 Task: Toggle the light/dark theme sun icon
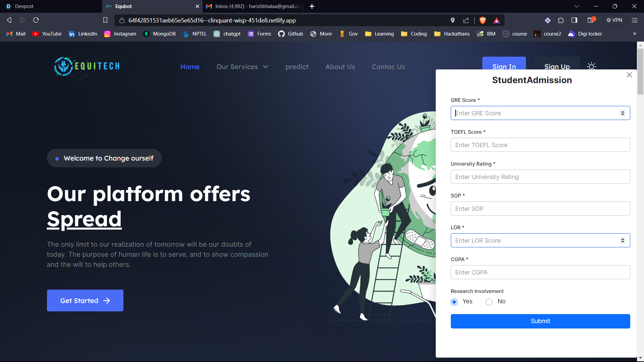591,66
